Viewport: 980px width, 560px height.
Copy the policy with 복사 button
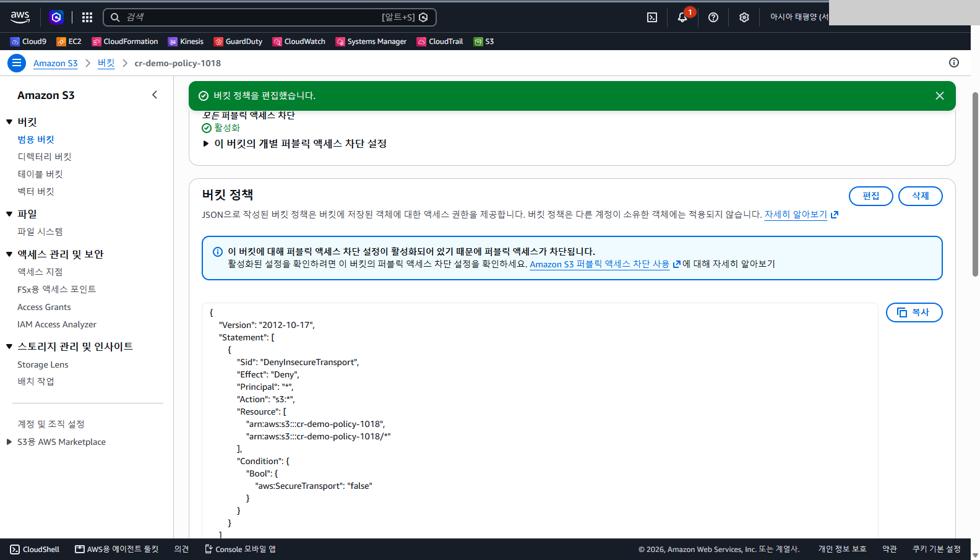click(914, 312)
